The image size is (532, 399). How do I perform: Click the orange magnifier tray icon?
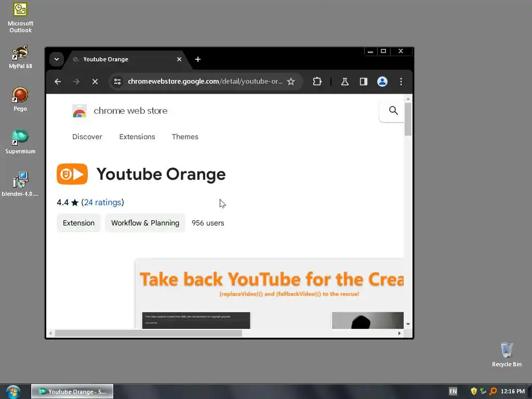coord(493,391)
